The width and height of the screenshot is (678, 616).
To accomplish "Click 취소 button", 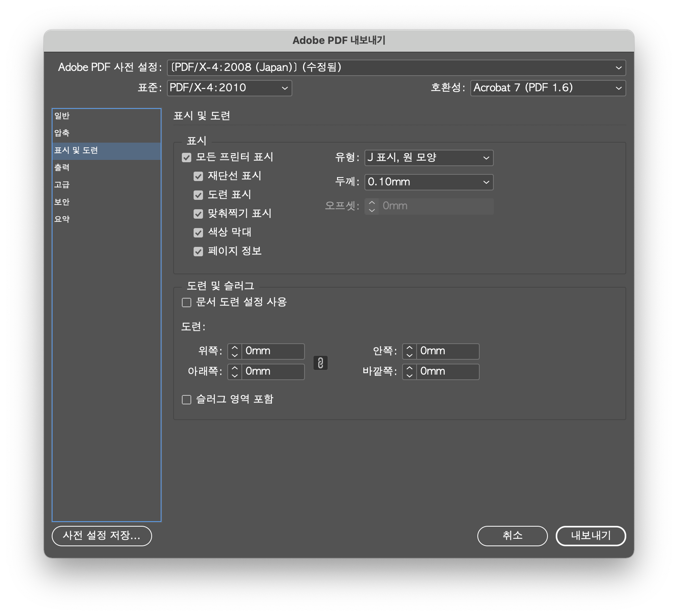I will (512, 536).
